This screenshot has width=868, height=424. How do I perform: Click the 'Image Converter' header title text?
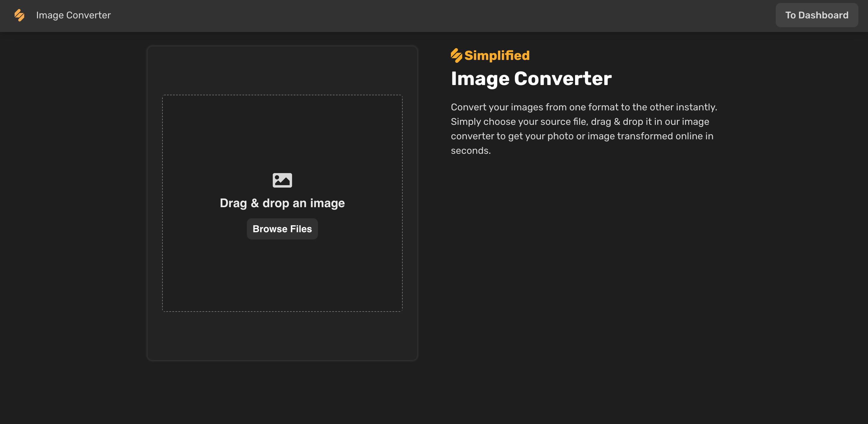tap(74, 15)
